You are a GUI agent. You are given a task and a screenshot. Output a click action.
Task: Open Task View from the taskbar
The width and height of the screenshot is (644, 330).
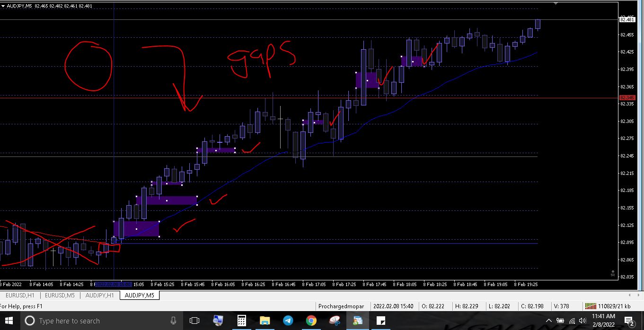[194, 321]
